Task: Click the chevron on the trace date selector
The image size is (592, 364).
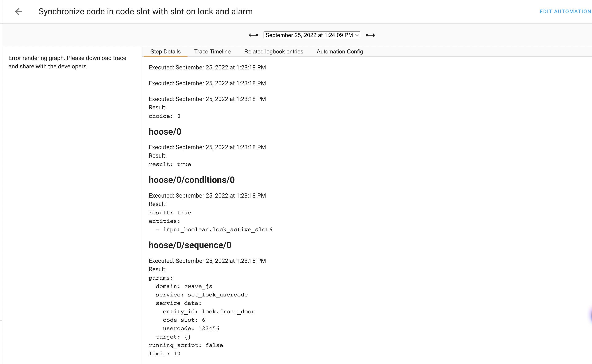Action: [x=356, y=35]
